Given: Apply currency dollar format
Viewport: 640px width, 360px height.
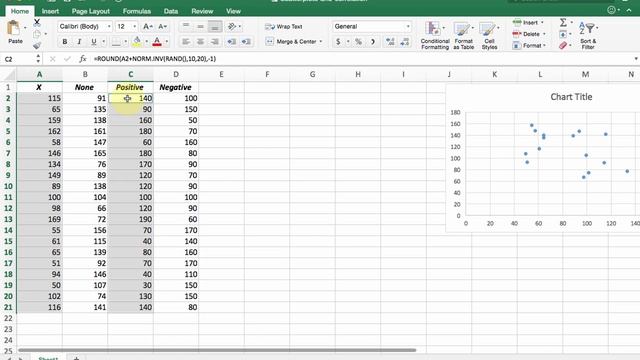Looking at the screenshot, I should tap(338, 42).
